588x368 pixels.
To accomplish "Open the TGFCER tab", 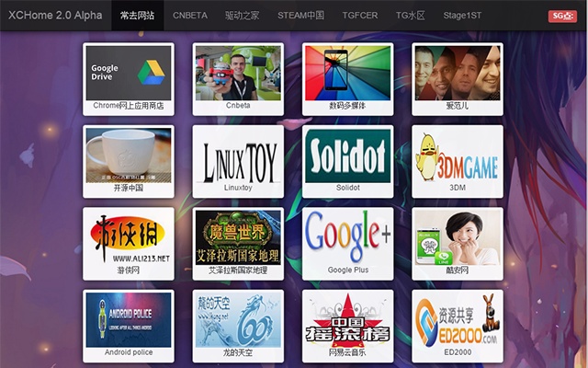I will click(x=360, y=16).
